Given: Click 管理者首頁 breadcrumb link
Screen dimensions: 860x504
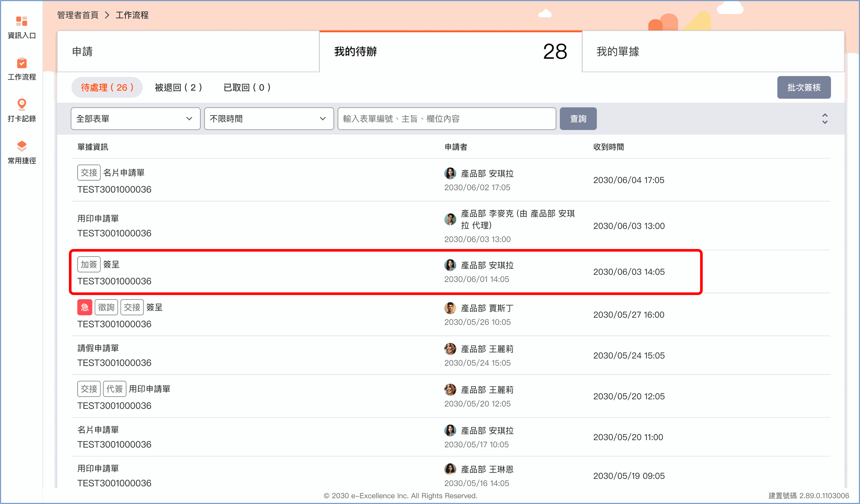Looking at the screenshot, I should pos(78,15).
